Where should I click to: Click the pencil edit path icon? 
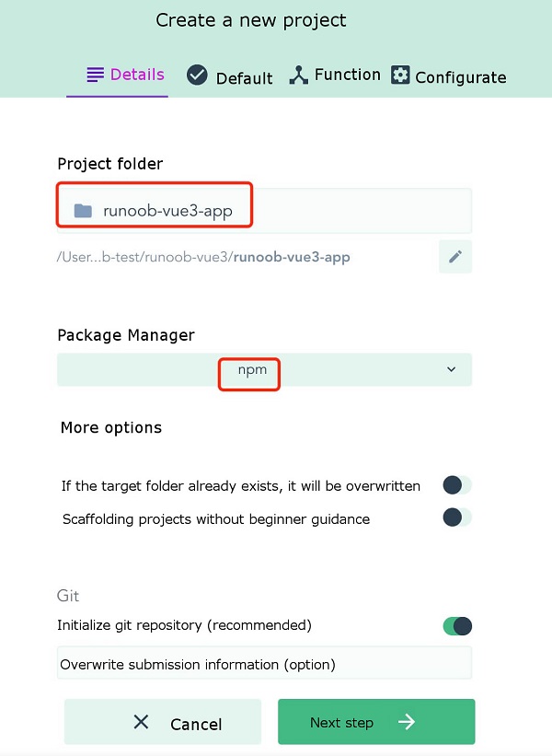[455, 257]
